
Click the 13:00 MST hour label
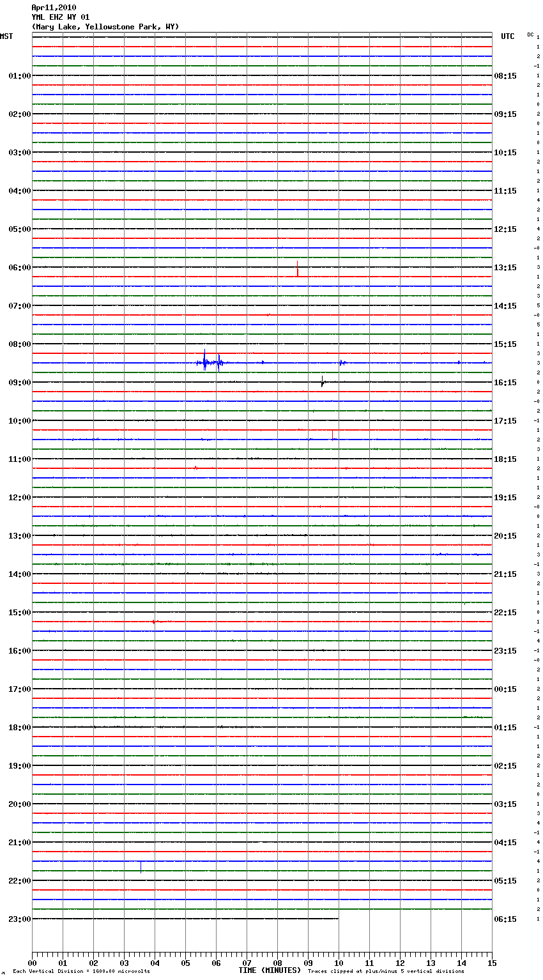point(20,536)
